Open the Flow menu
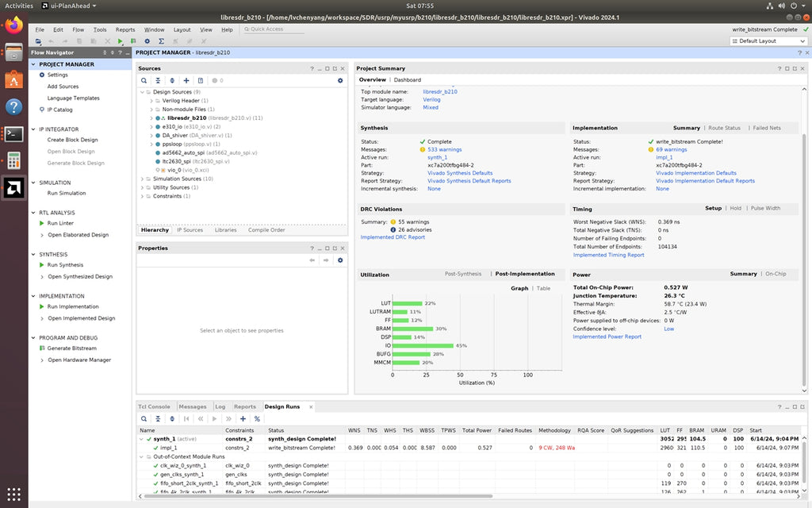 [x=79, y=29]
